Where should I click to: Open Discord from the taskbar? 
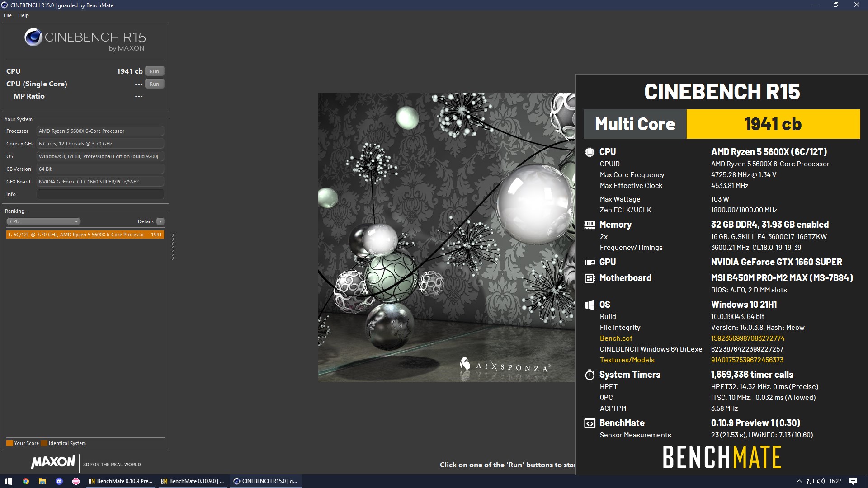[x=59, y=481]
